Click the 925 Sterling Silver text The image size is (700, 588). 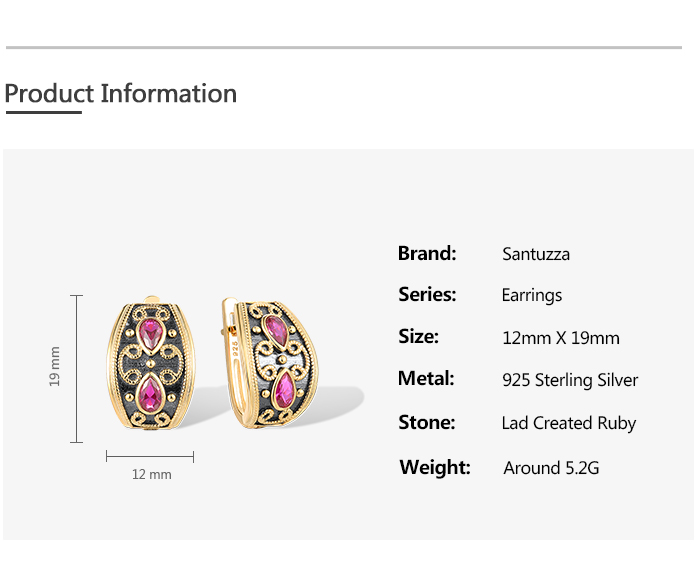(x=570, y=380)
